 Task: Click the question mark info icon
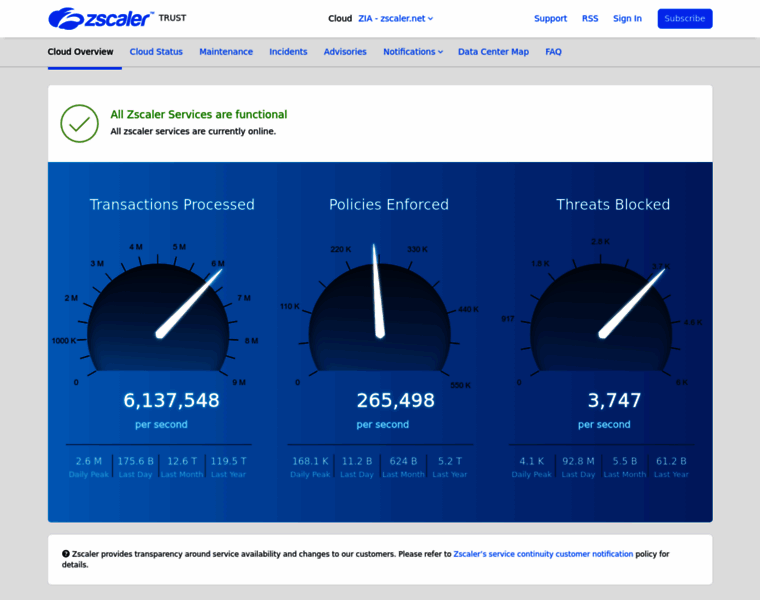click(x=65, y=553)
